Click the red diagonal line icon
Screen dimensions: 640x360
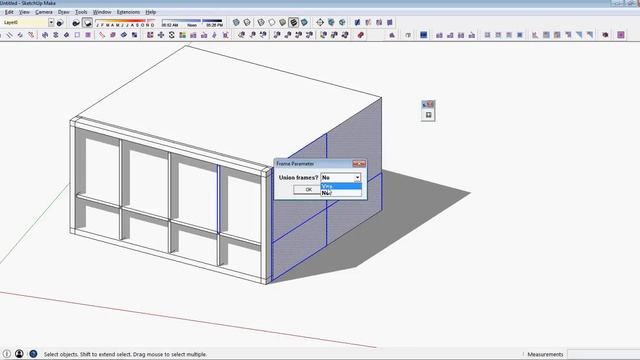pyautogui.click(x=102, y=35)
